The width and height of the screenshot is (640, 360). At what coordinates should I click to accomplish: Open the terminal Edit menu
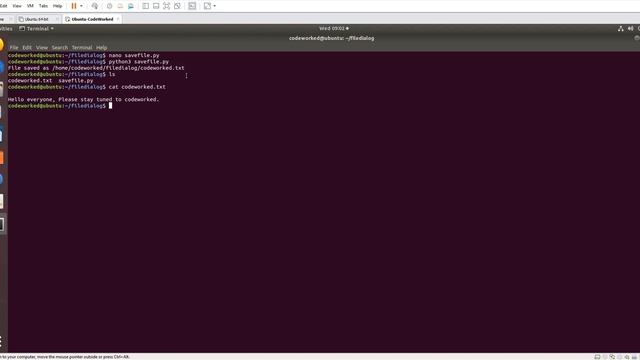pyautogui.click(x=27, y=48)
